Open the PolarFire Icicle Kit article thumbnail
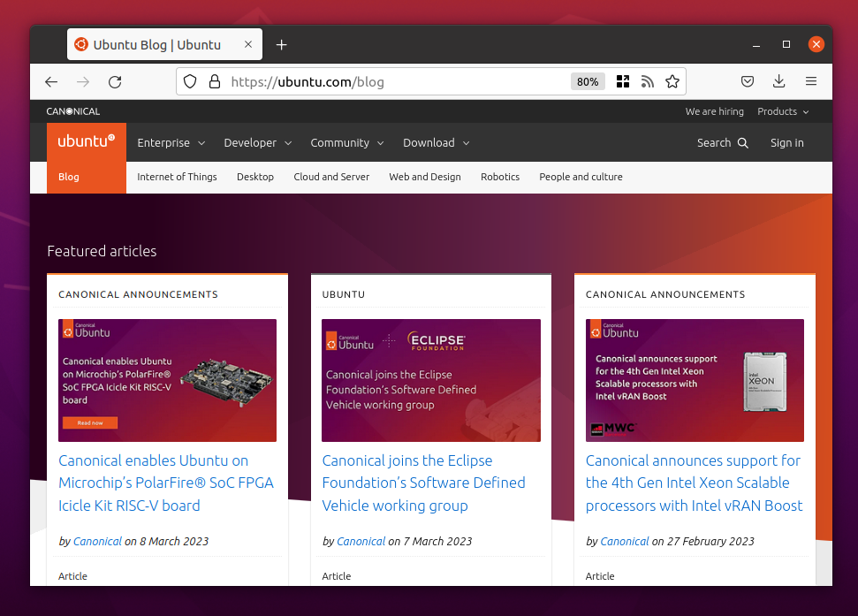This screenshot has height=616, width=858. click(167, 380)
